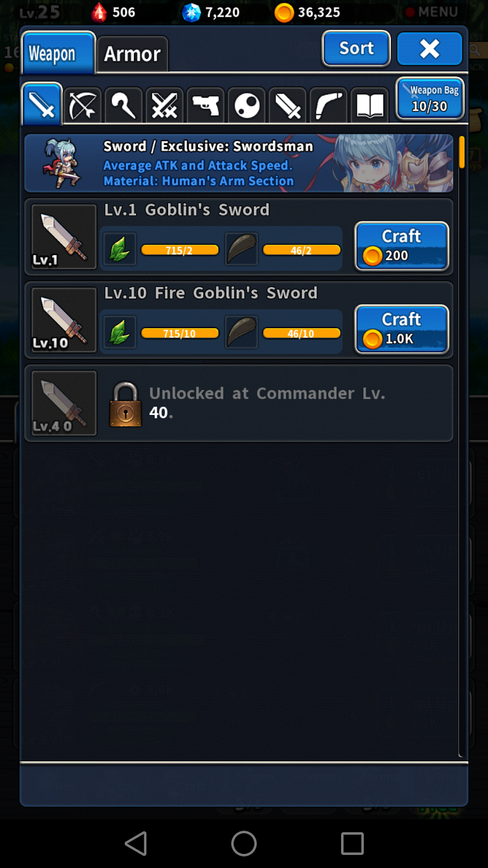Select the boomerang weapon category icon
This screenshot has height=868, width=488.
click(329, 105)
